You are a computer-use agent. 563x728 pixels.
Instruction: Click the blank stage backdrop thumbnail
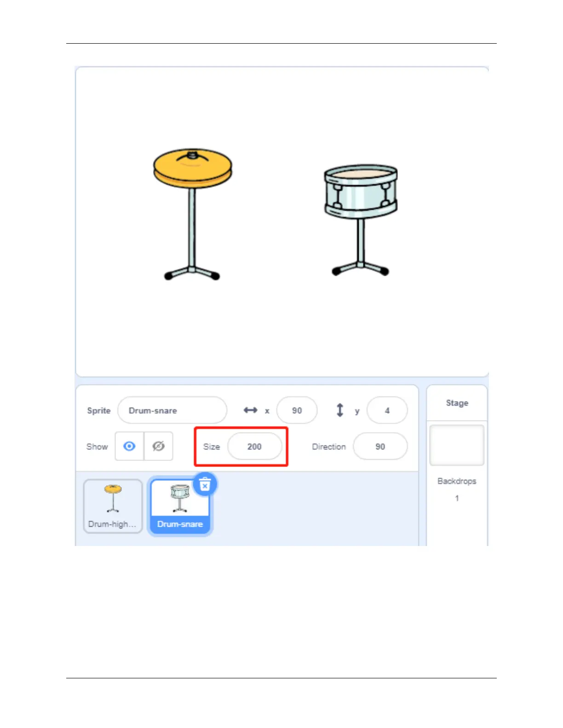457,445
